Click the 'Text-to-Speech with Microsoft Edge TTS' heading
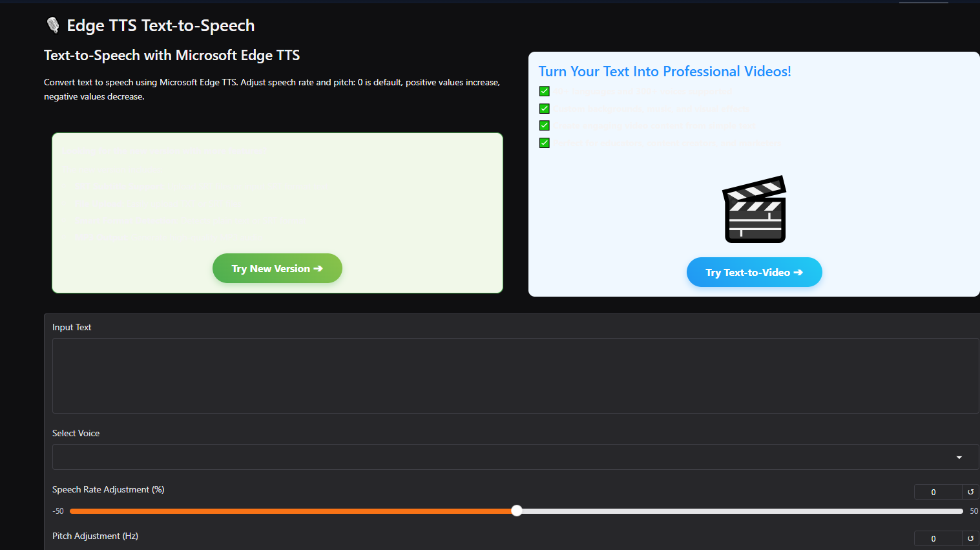The image size is (980, 550). [x=172, y=56]
